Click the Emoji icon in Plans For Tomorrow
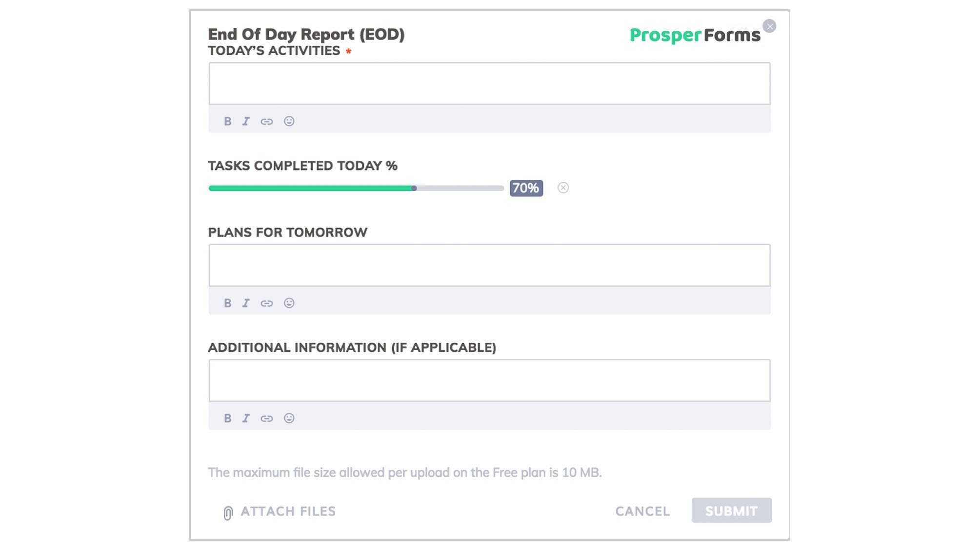The height and width of the screenshot is (550, 980). 288,303
